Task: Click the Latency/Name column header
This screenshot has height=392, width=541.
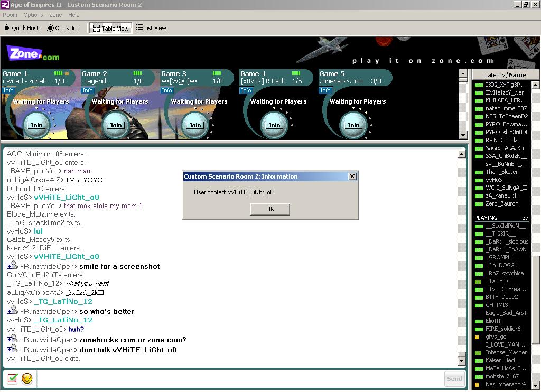Action: [x=505, y=75]
